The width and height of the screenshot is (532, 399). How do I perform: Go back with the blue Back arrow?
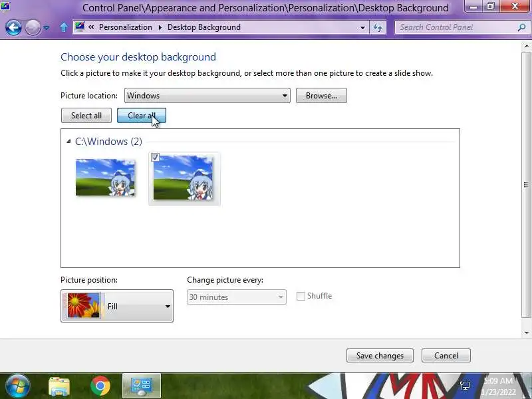pos(13,27)
